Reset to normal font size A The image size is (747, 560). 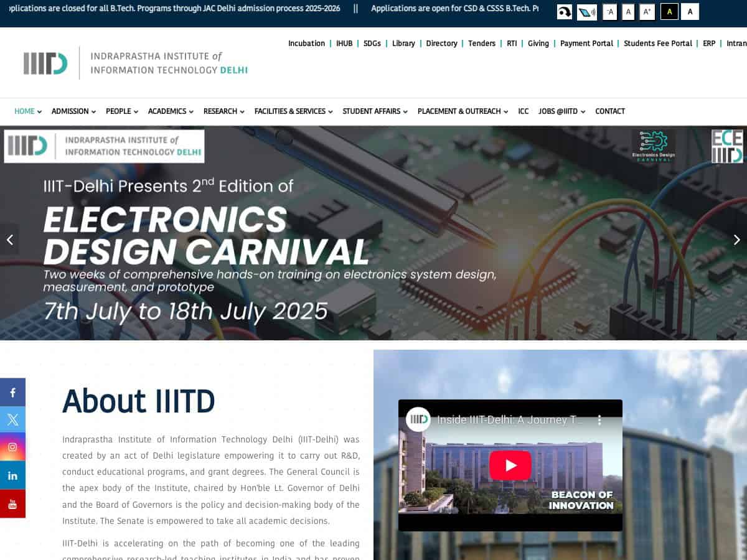click(628, 12)
